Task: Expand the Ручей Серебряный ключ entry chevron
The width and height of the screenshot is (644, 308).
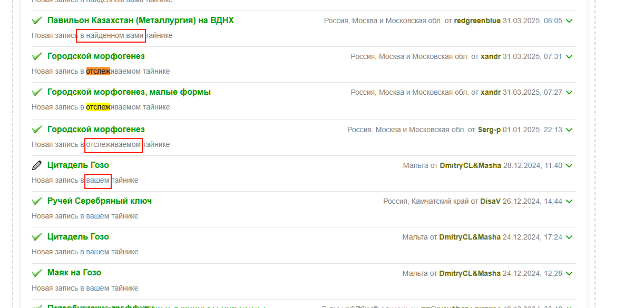Action: click(x=569, y=201)
